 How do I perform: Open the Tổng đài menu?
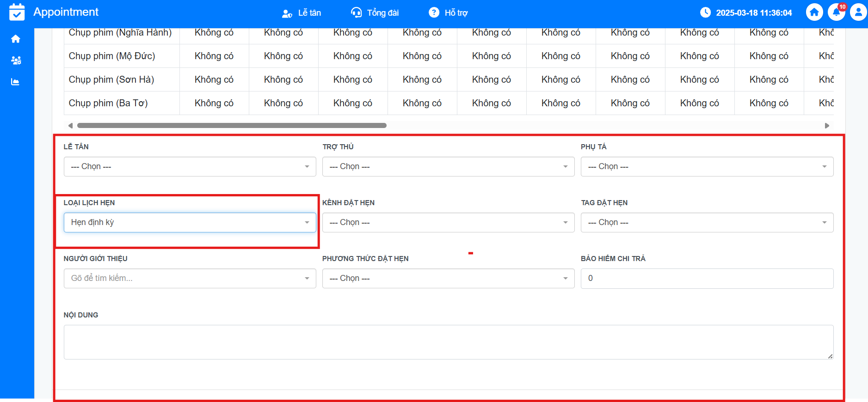point(375,13)
